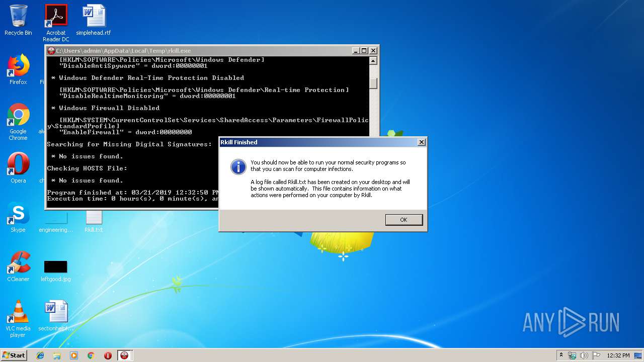Open the Acrobat Reader DC shortcut
Viewport: 644px width, 362px height.
click(x=56, y=23)
